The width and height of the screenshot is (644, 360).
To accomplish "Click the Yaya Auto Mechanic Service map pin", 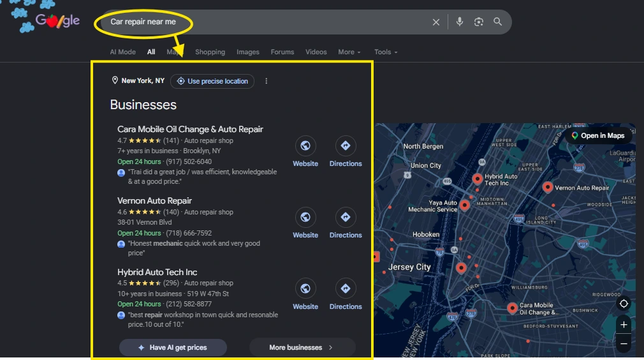I will click(x=465, y=205).
